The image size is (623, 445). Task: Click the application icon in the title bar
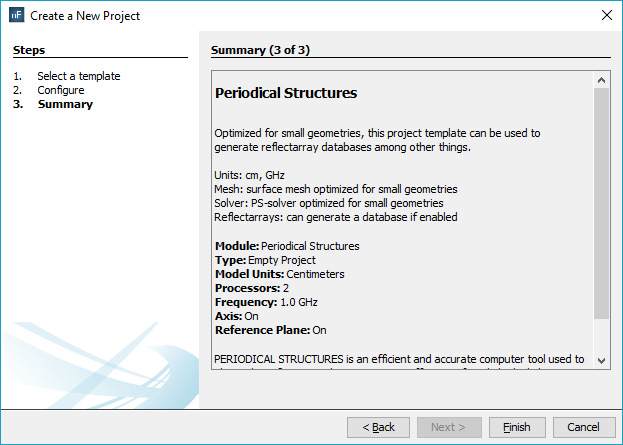point(17,15)
